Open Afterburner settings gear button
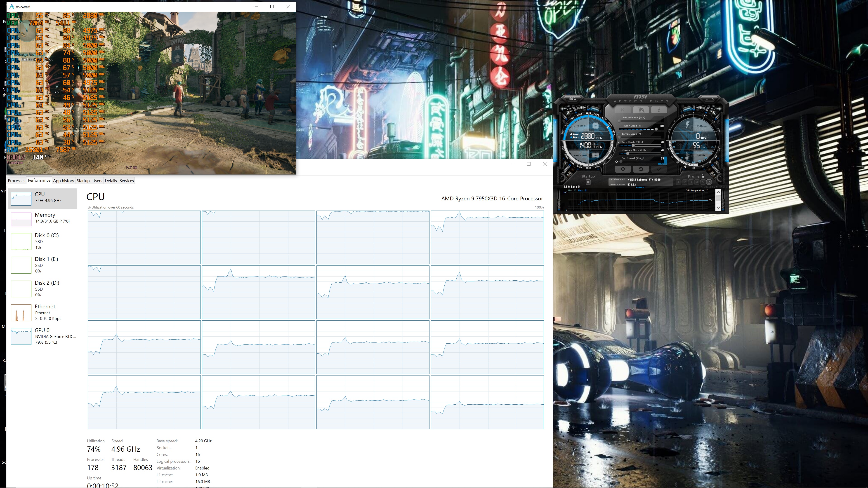Screen dimensions: 868x488 (623, 169)
